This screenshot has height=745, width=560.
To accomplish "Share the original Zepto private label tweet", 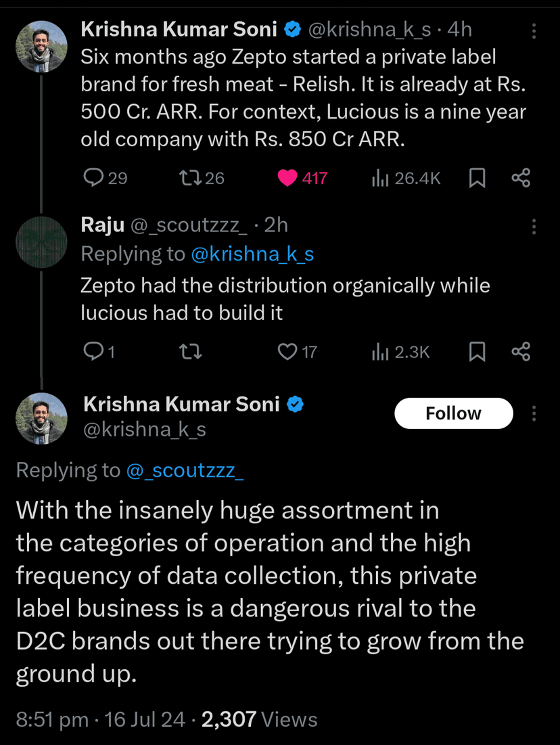I will pos(521,178).
